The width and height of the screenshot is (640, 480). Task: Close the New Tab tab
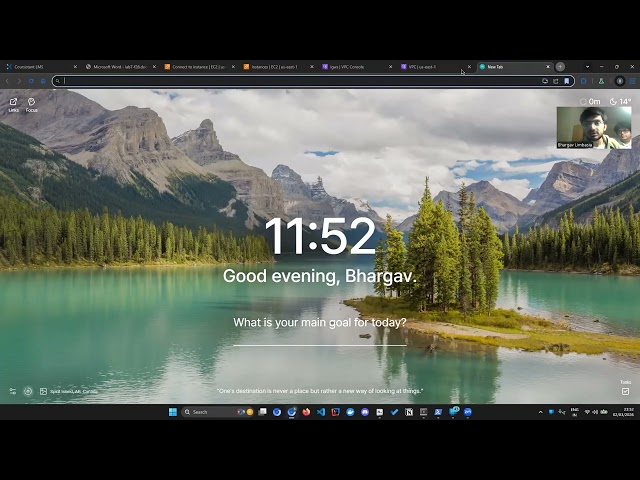pyautogui.click(x=548, y=67)
